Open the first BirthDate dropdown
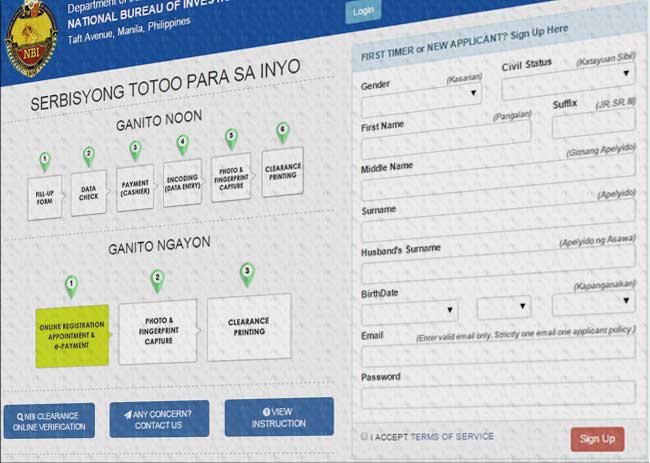Viewport: 650px width, 463px height. [410, 312]
